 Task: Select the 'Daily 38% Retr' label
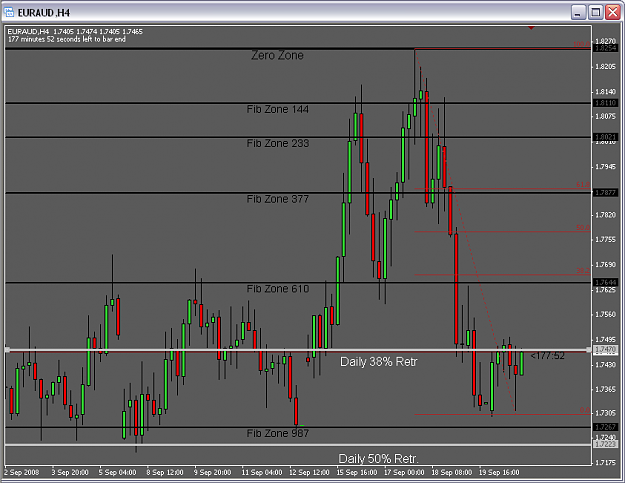tap(378, 362)
